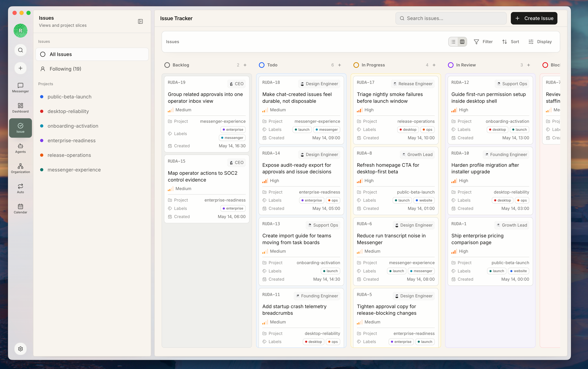Image resolution: width=588 pixels, height=369 pixels.
Task: Click the Blocked column status circle icon
Action: click(x=545, y=65)
